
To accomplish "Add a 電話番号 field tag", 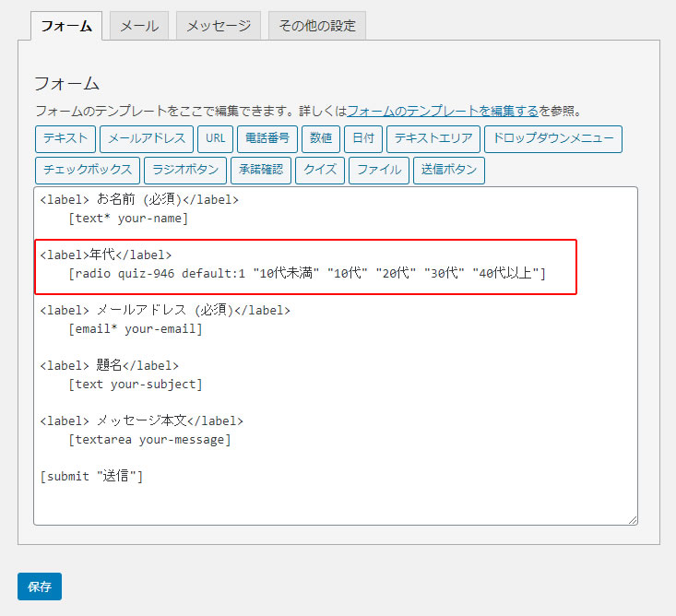I will pos(267,139).
